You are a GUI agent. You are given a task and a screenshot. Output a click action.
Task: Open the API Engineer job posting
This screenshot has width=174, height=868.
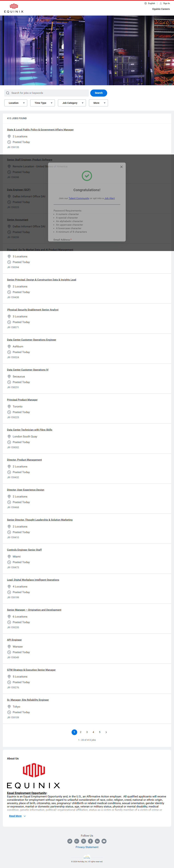tap(14, 640)
